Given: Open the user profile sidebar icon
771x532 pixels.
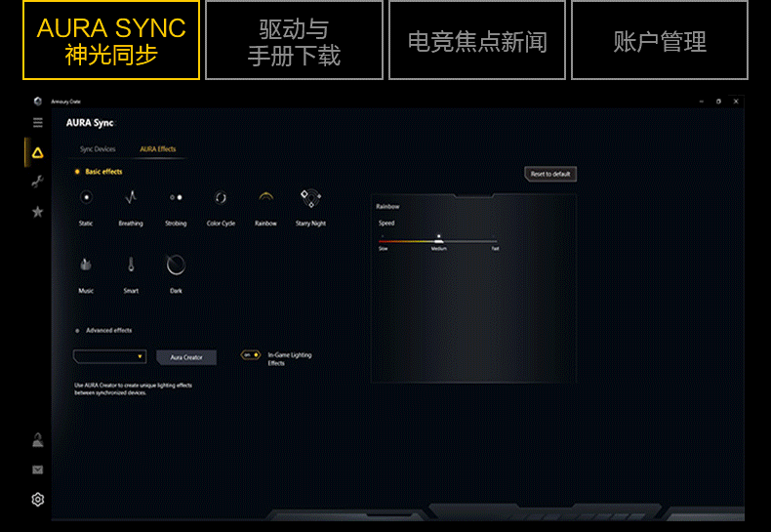Looking at the screenshot, I should point(38,440).
